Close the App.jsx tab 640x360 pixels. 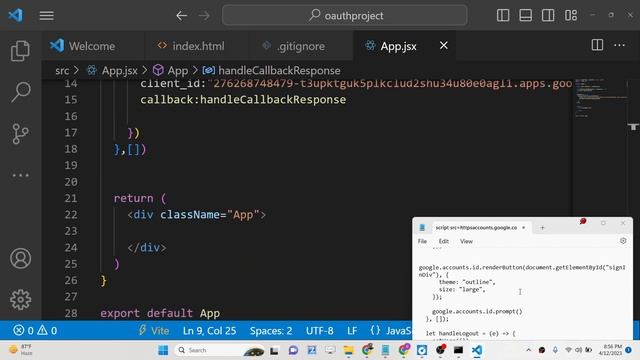pyautogui.click(x=444, y=45)
